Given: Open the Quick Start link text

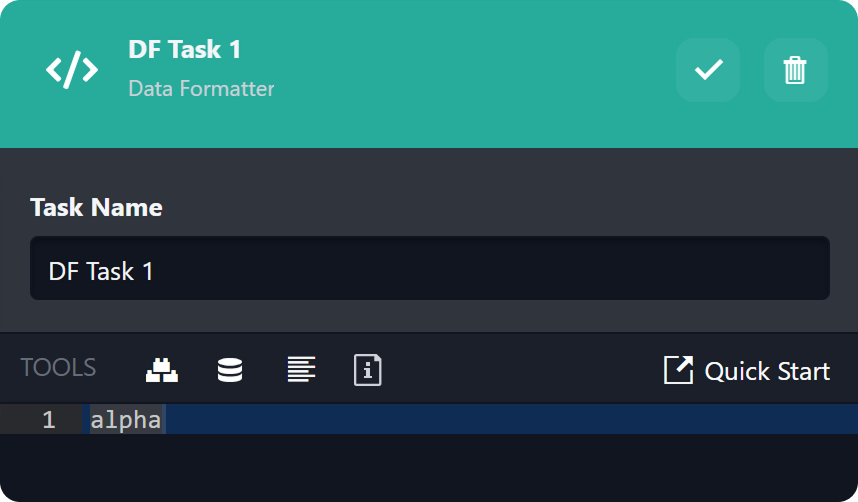Looking at the screenshot, I should pos(767,371).
